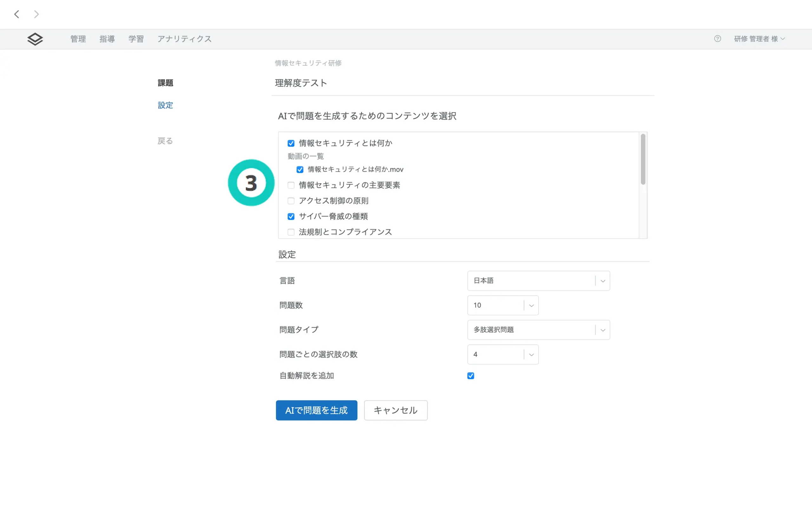Check 情報セキュリティの主要要素
Screen dimensions: 812x514
tap(291, 185)
